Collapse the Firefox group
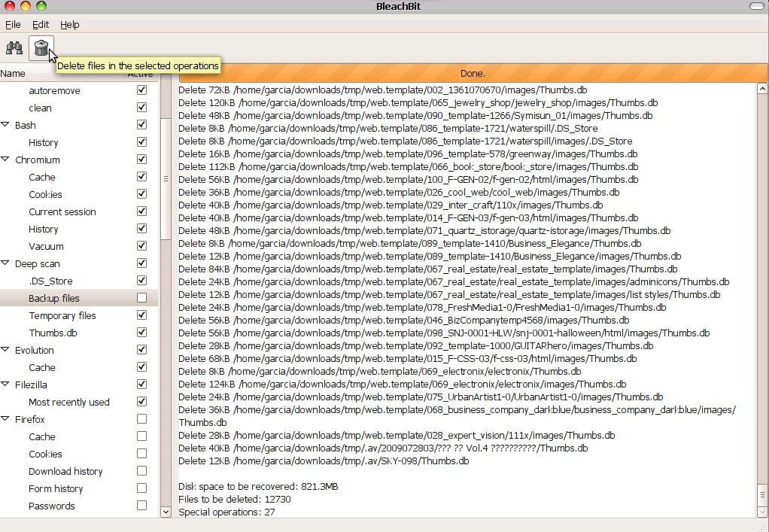Screen dimensions: 769x532 (x=5, y=418)
